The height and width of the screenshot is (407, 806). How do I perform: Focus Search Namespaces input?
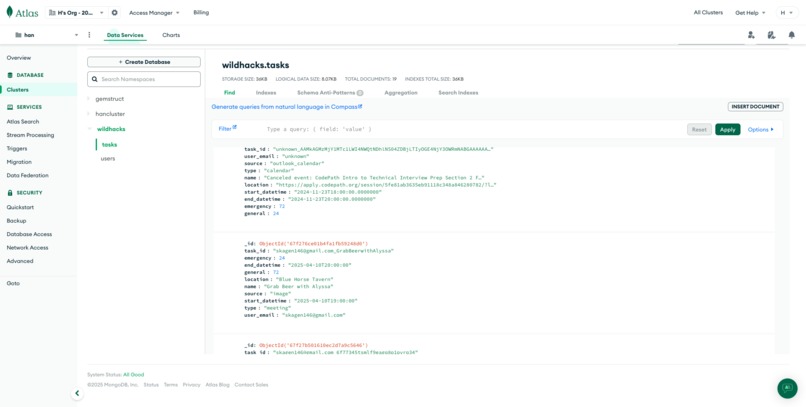pos(144,79)
